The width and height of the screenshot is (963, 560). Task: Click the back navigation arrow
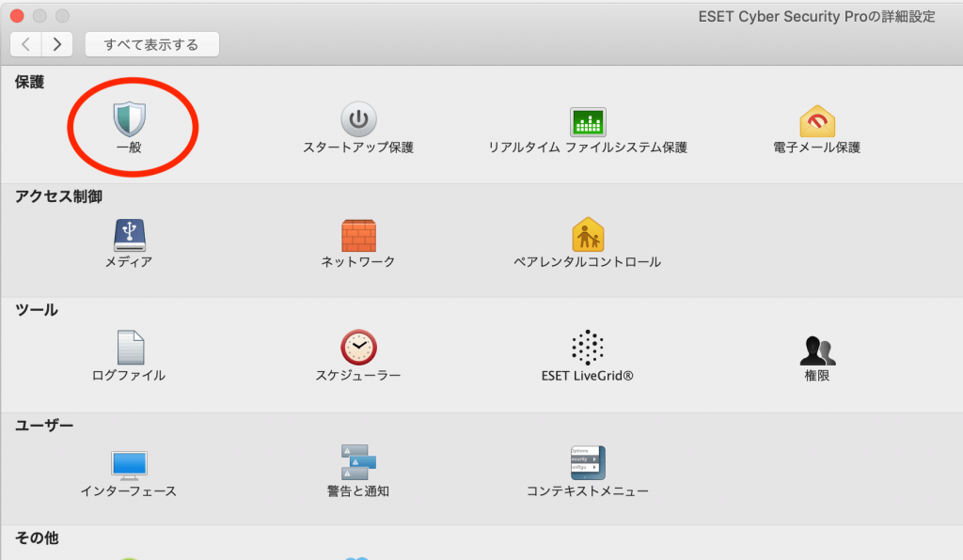pyautogui.click(x=25, y=44)
